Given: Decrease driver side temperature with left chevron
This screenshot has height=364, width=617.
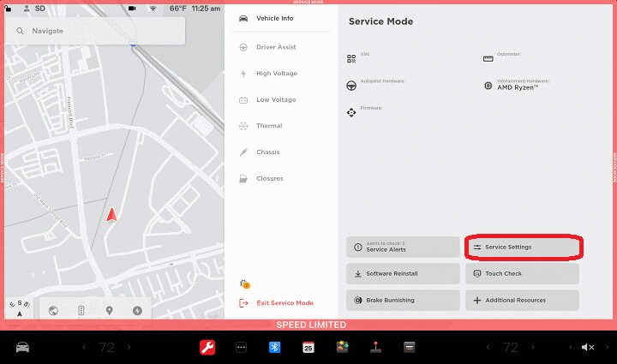Looking at the screenshot, I should (x=84, y=347).
